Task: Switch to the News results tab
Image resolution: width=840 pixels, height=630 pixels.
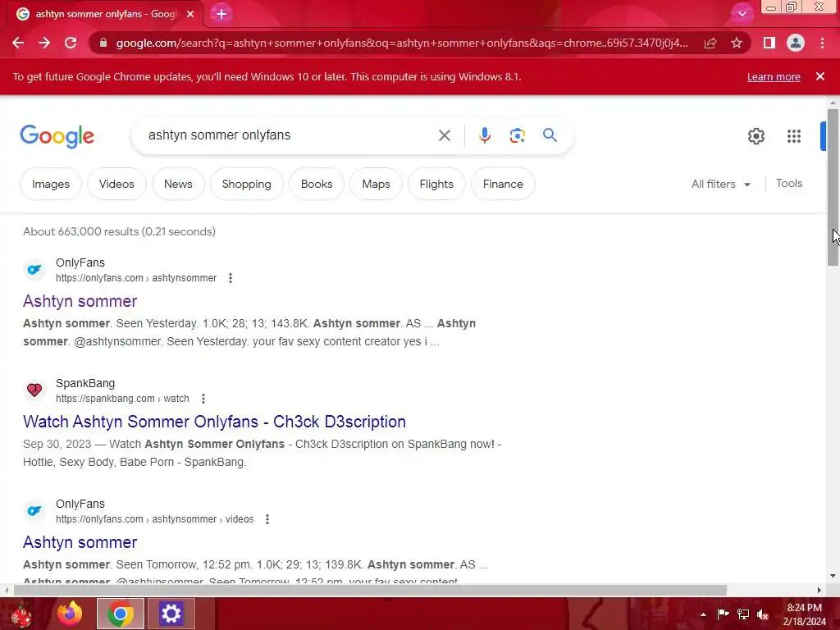Action: pyautogui.click(x=178, y=184)
